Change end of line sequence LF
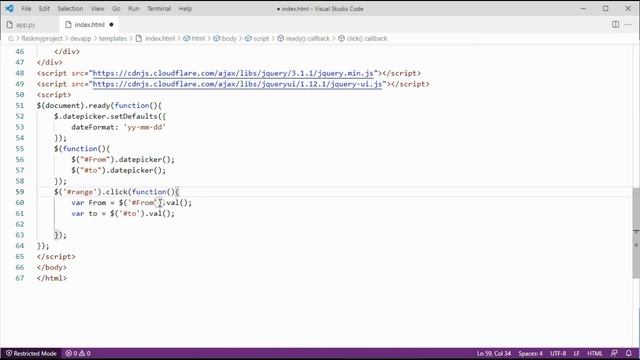640x360 pixels. (577, 353)
